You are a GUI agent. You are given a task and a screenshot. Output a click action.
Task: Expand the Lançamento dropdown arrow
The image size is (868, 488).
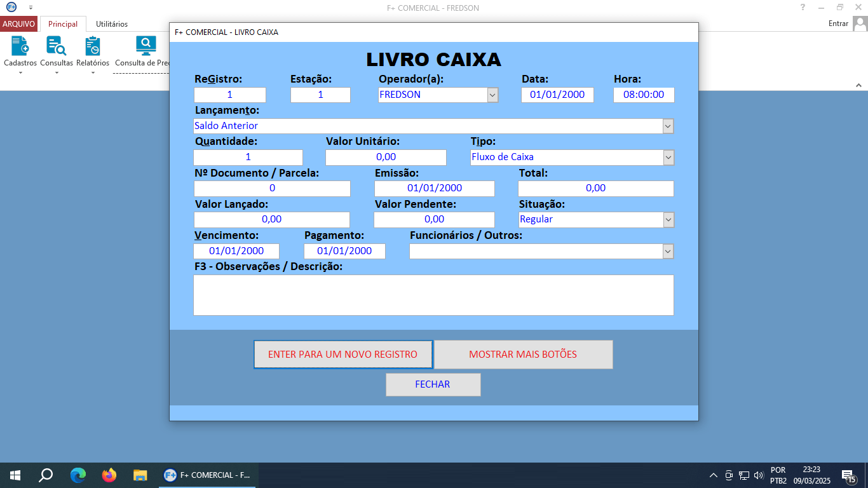[668, 126]
